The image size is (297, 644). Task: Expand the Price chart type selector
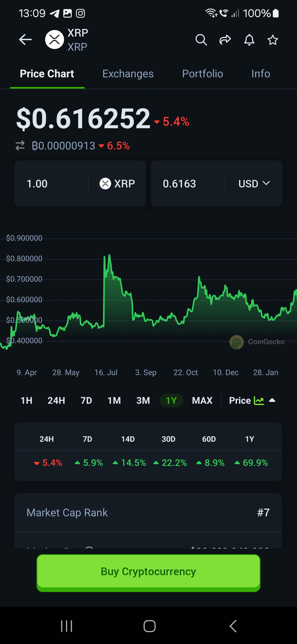pos(252,400)
